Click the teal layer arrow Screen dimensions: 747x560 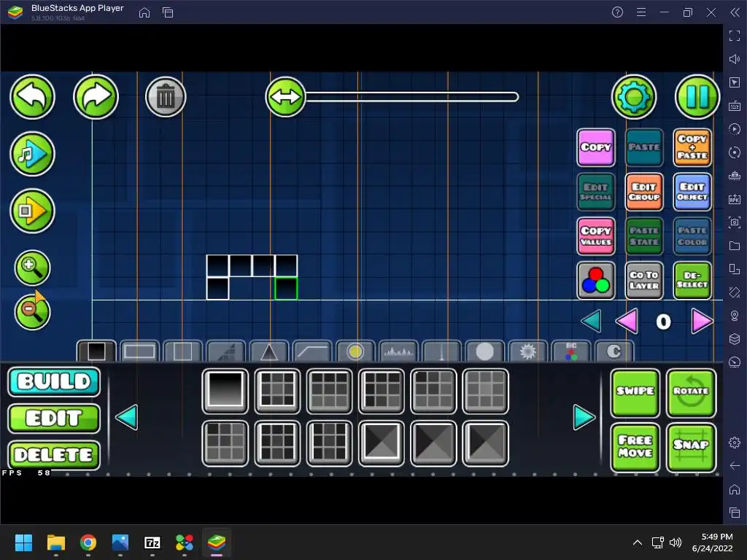click(x=591, y=322)
